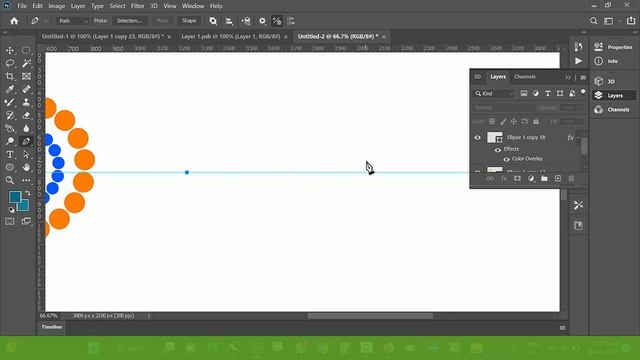Open the File menu

(22, 6)
